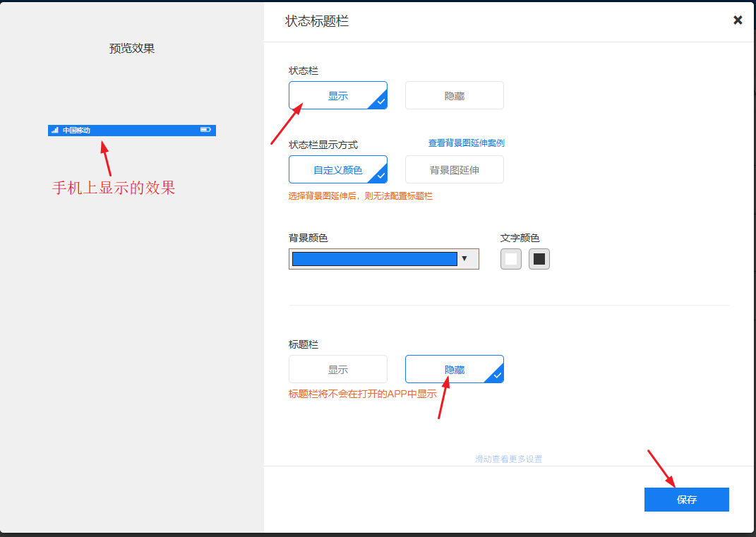
Task: Click the 保存 button
Action: 686,500
